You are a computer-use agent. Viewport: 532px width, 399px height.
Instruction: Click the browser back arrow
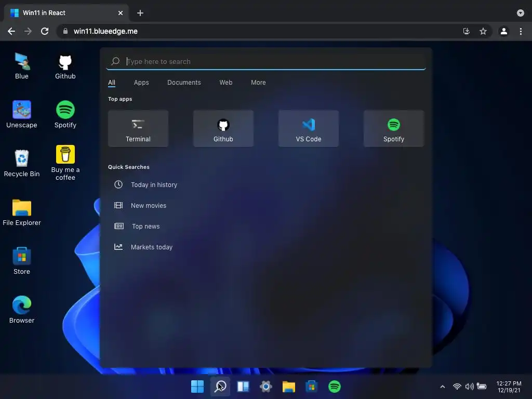coord(11,31)
